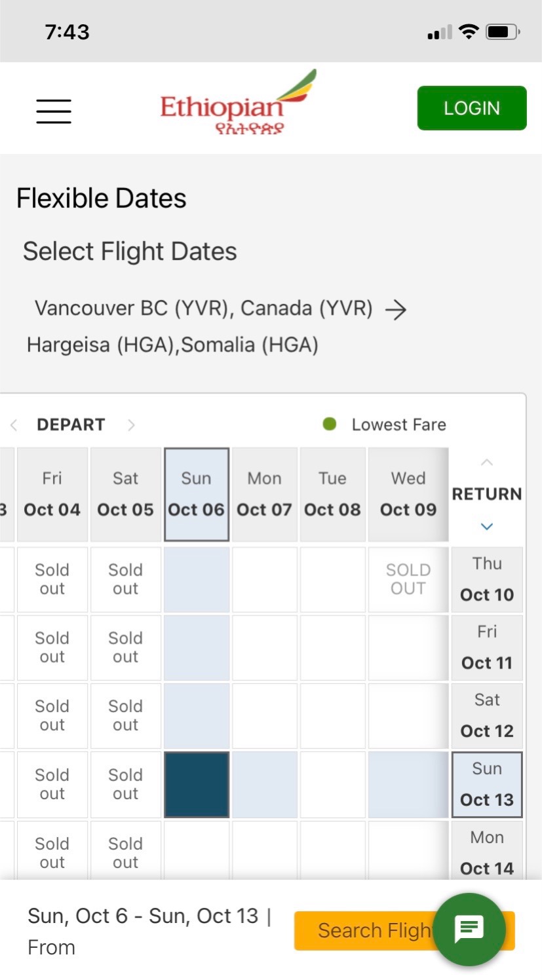Show earlier return dates with up chevron
Screen dimensions: 542x980
point(486,462)
